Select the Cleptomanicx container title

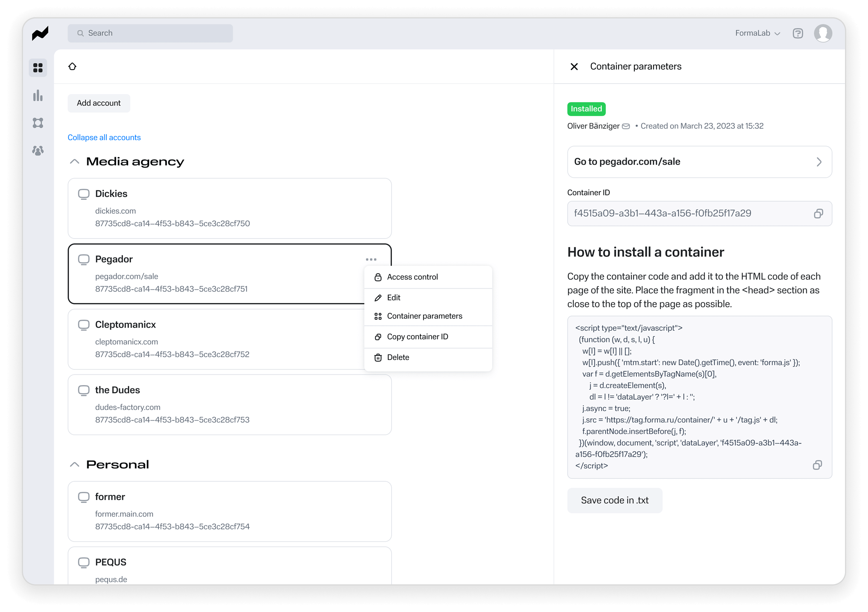[126, 325]
